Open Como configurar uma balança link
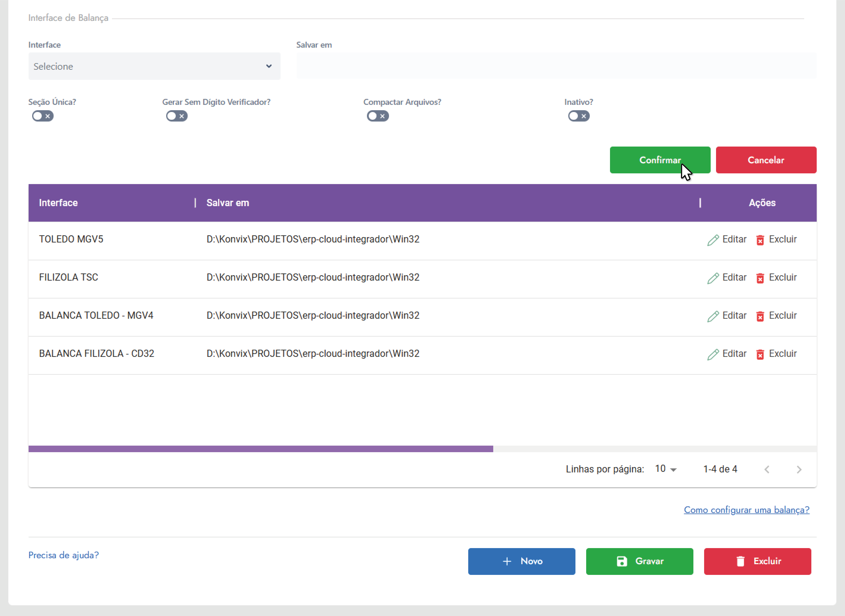845x616 pixels. [746, 510]
